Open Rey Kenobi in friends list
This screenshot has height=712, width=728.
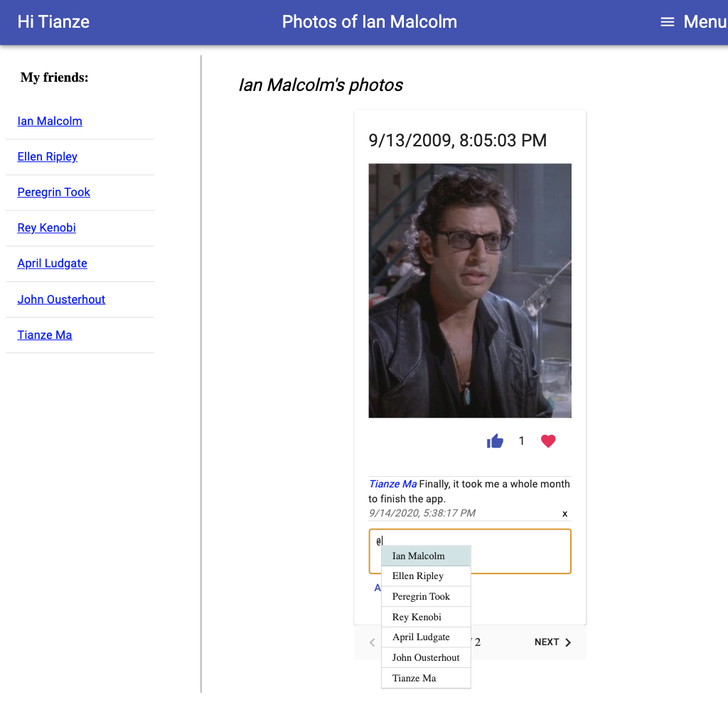click(x=46, y=228)
